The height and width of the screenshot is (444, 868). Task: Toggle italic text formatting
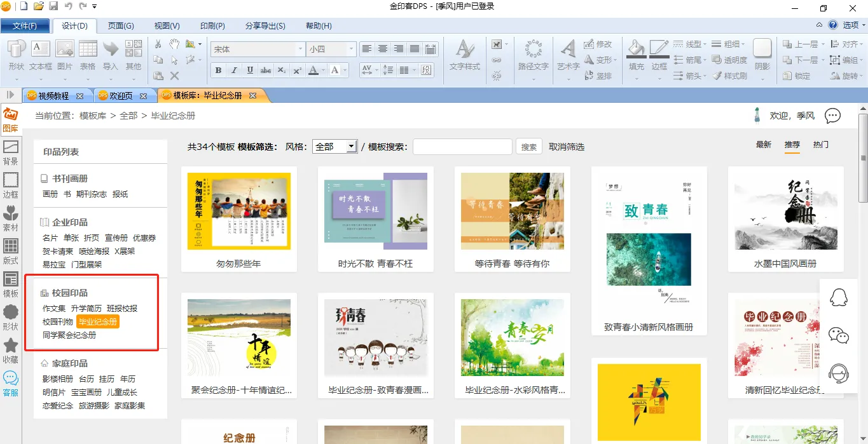[x=234, y=71]
